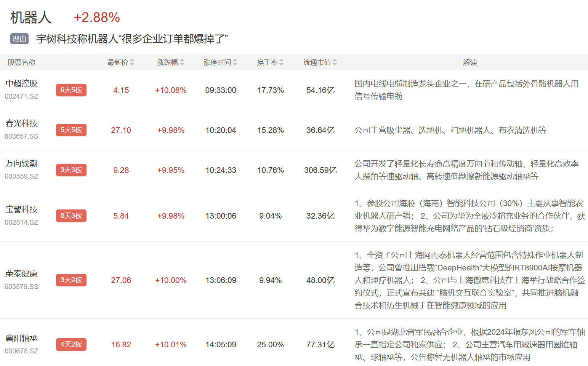This screenshot has width=588, height=366.
Task: Sort table by 涨停时间 arrows
Action: pos(235,62)
